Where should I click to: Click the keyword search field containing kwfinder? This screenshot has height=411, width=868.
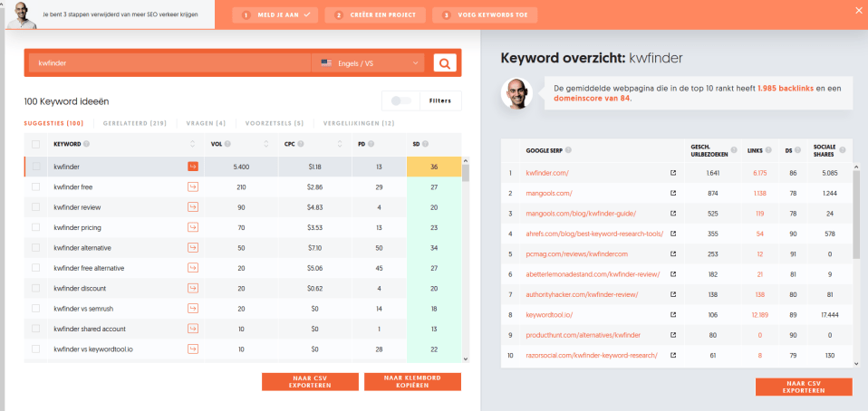pyautogui.click(x=169, y=63)
